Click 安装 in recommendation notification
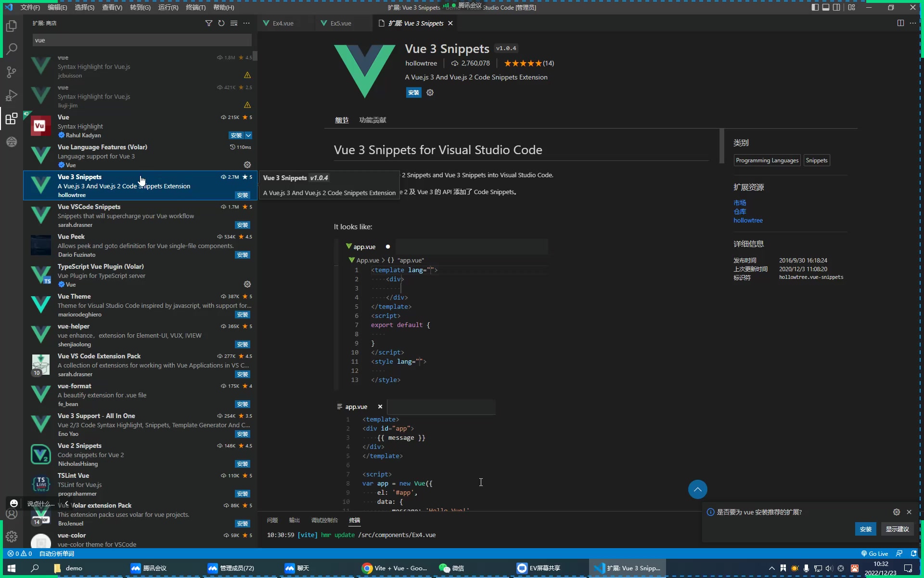The image size is (924, 578). pyautogui.click(x=866, y=529)
